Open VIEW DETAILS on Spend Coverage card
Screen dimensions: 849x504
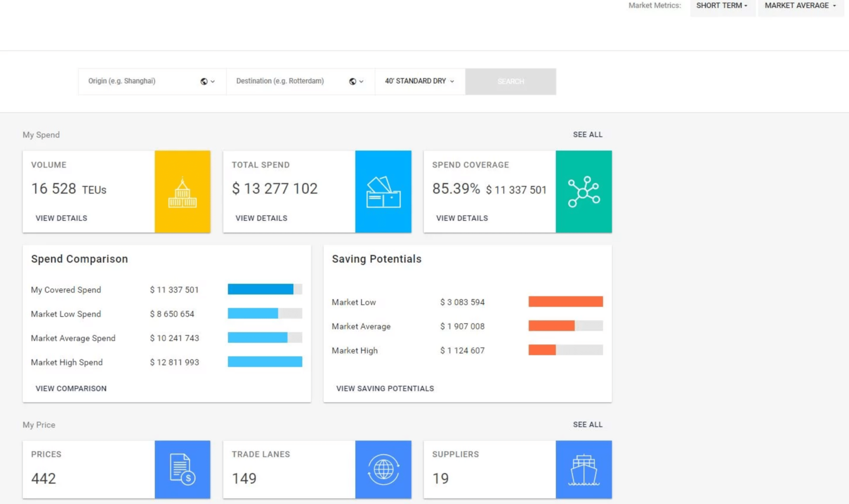pos(461,218)
